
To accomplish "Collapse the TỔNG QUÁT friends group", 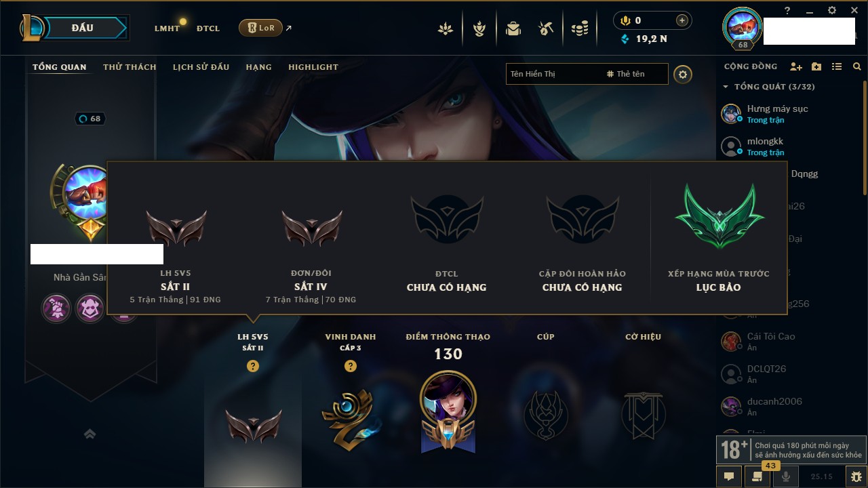I will [x=726, y=87].
